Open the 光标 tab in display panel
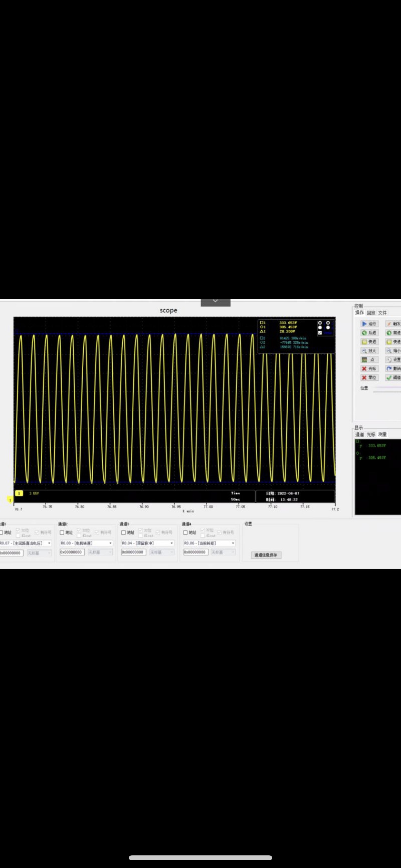The image size is (401, 868). coord(371,435)
